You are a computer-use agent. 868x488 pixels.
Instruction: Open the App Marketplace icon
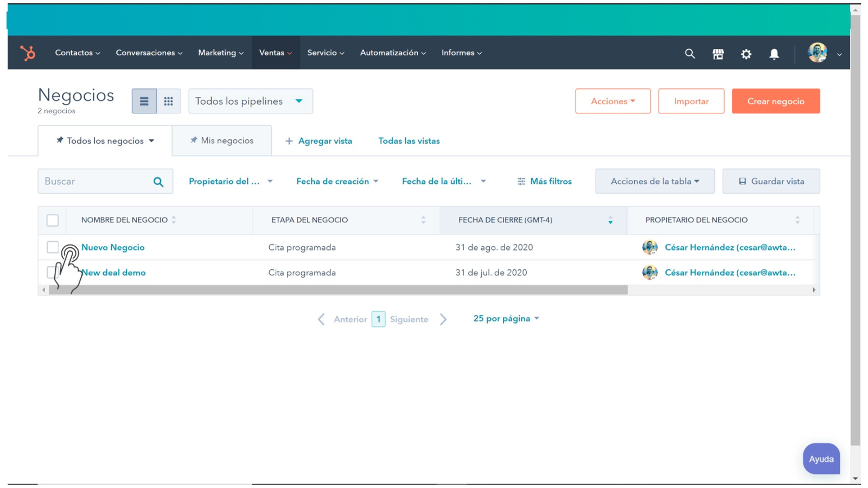tap(718, 53)
